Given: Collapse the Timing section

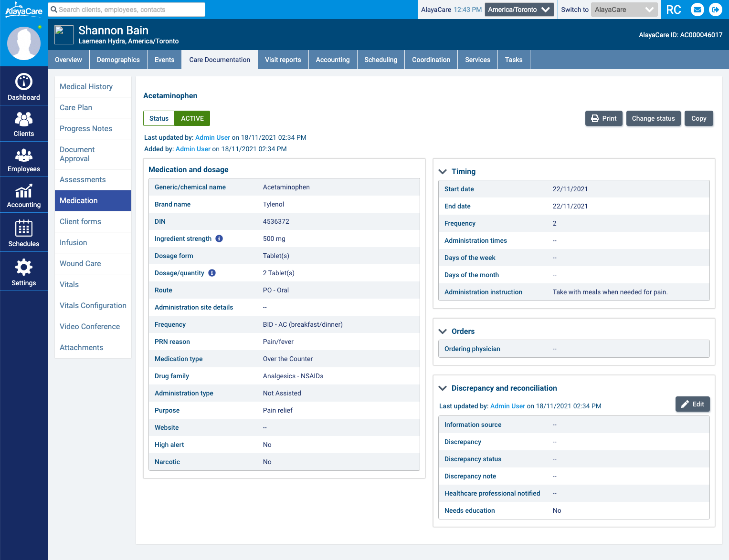Looking at the screenshot, I should click(443, 172).
